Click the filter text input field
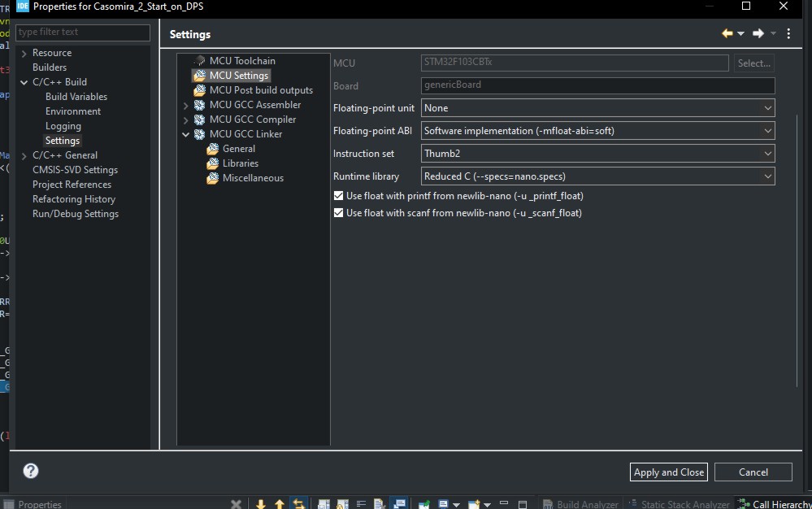The image size is (812, 509). point(83,33)
